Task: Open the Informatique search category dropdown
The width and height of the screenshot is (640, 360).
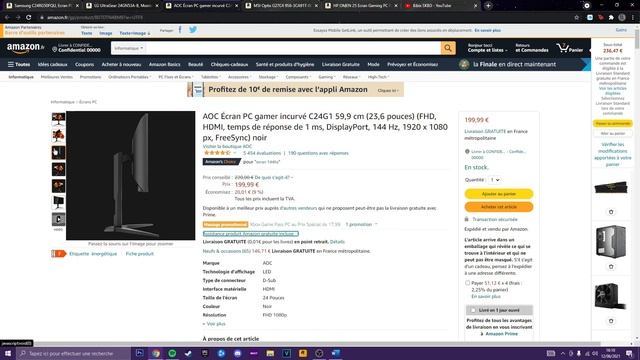Action: (x=129, y=48)
